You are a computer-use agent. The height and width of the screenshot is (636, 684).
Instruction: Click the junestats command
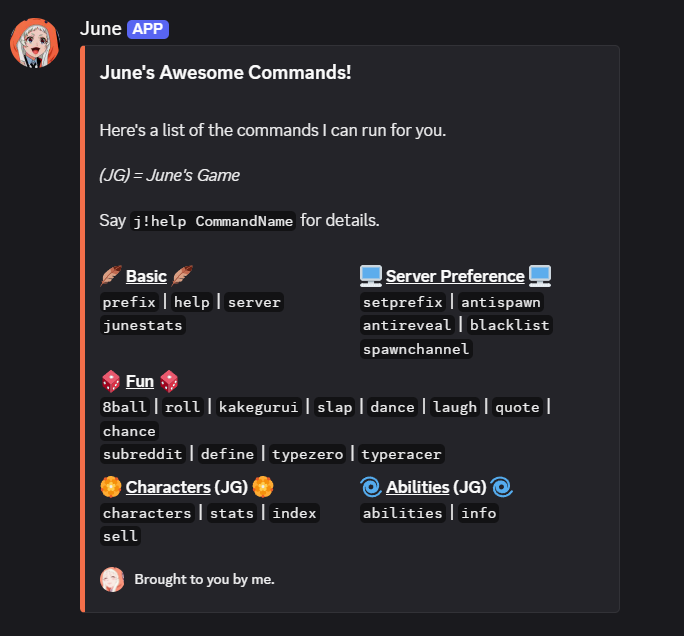143,325
